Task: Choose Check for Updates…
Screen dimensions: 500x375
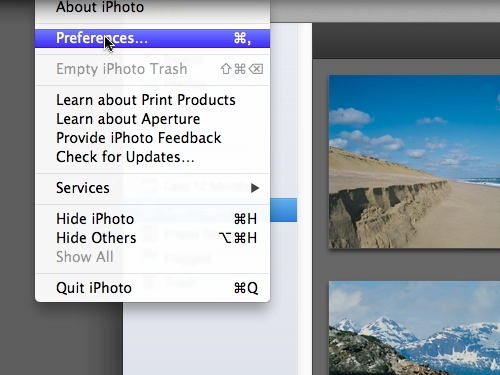Action: pos(152,157)
